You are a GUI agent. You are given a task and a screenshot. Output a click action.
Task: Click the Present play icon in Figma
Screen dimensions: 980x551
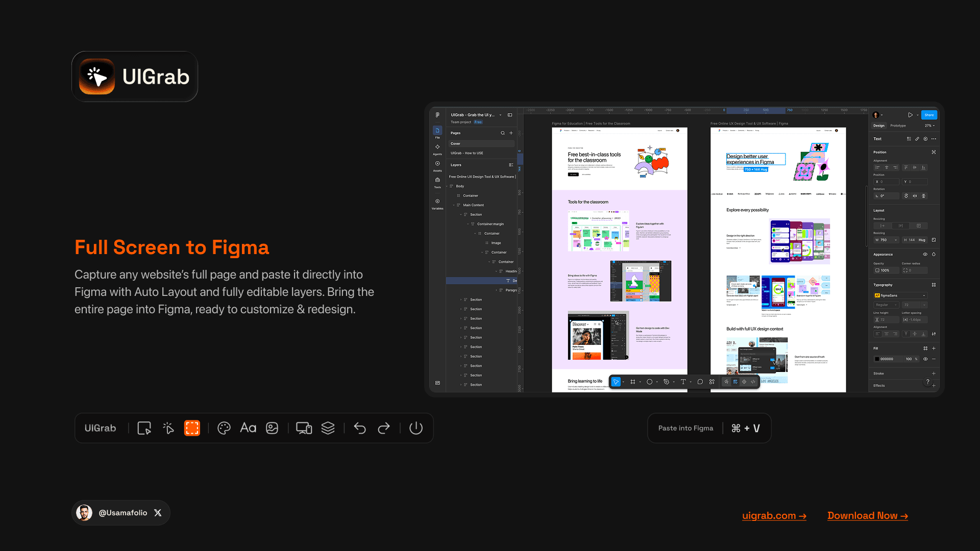910,115
